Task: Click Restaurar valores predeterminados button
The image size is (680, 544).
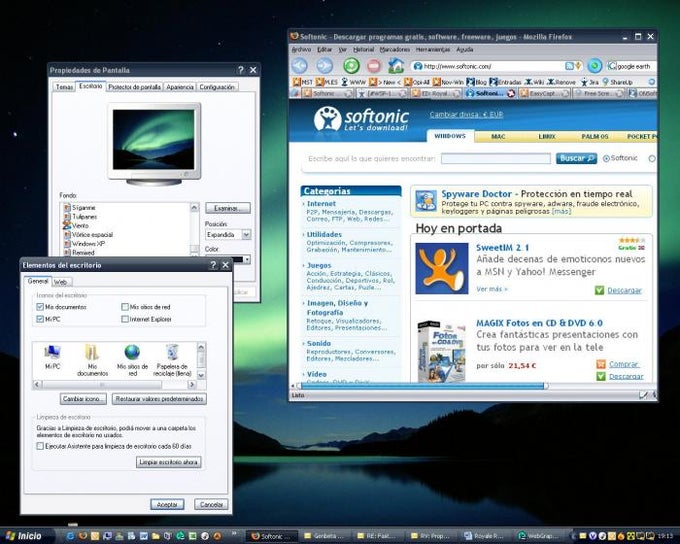Action: (159, 399)
